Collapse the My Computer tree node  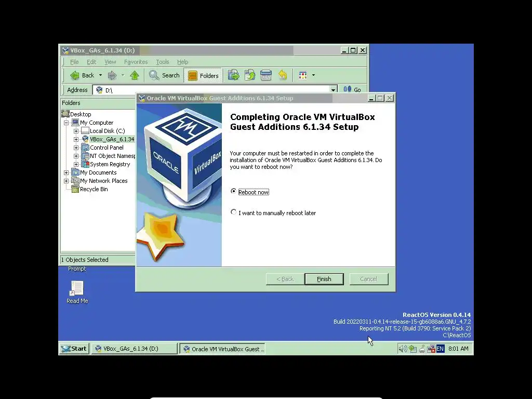(x=66, y=123)
